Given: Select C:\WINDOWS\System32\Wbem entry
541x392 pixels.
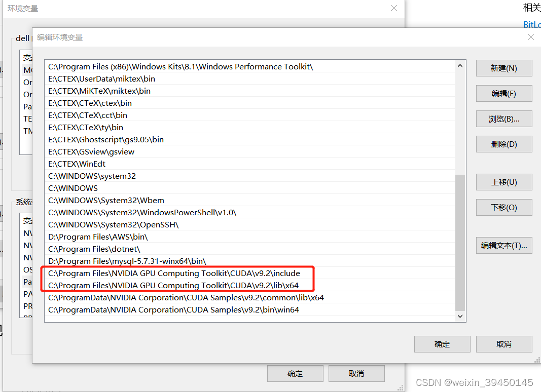Looking at the screenshot, I should click(250, 201).
